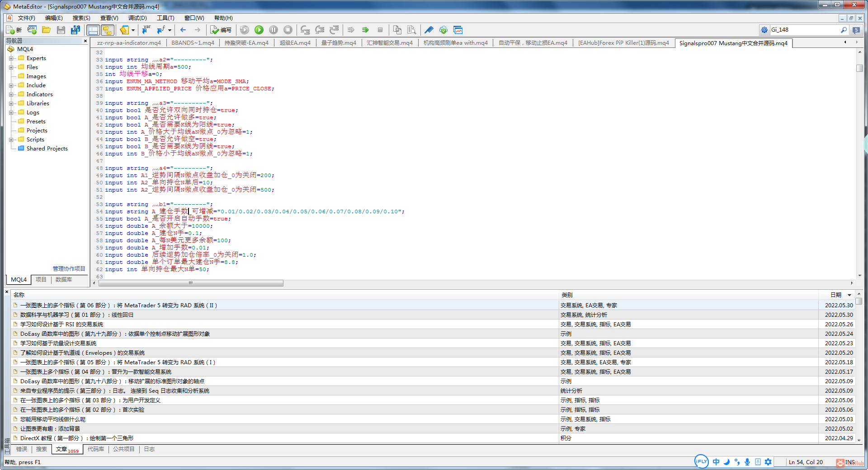
Task: Toggle iFLY moon half-width mode
Action: point(726,462)
